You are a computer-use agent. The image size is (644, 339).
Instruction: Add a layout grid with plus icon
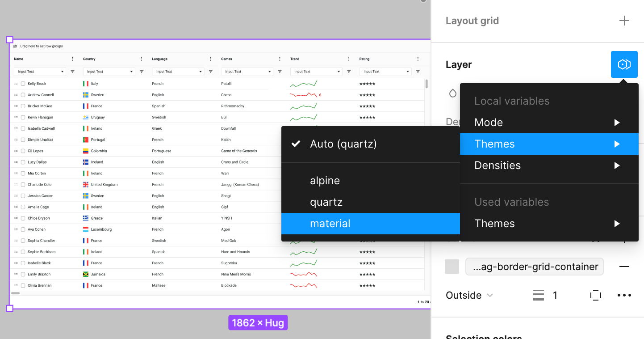(x=624, y=21)
